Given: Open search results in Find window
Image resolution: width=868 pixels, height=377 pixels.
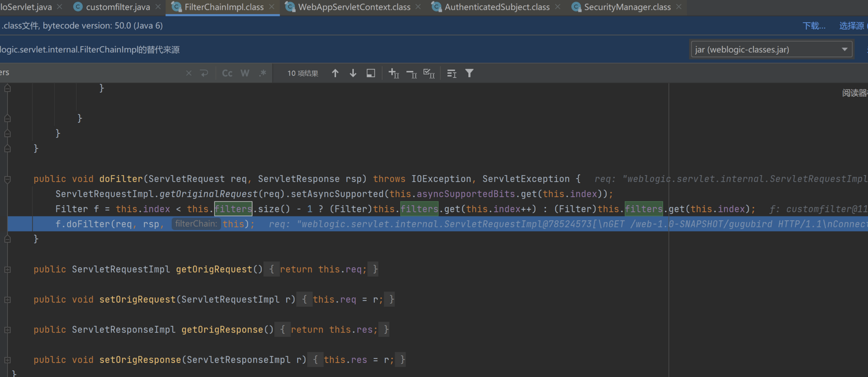Looking at the screenshot, I should click(x=371, y=73).
